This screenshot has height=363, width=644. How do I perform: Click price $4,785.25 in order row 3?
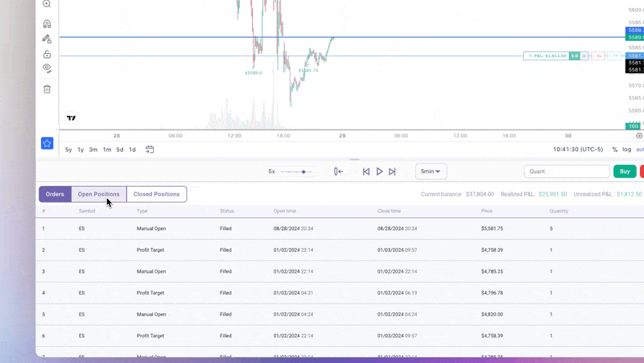[x=492, y=271]
